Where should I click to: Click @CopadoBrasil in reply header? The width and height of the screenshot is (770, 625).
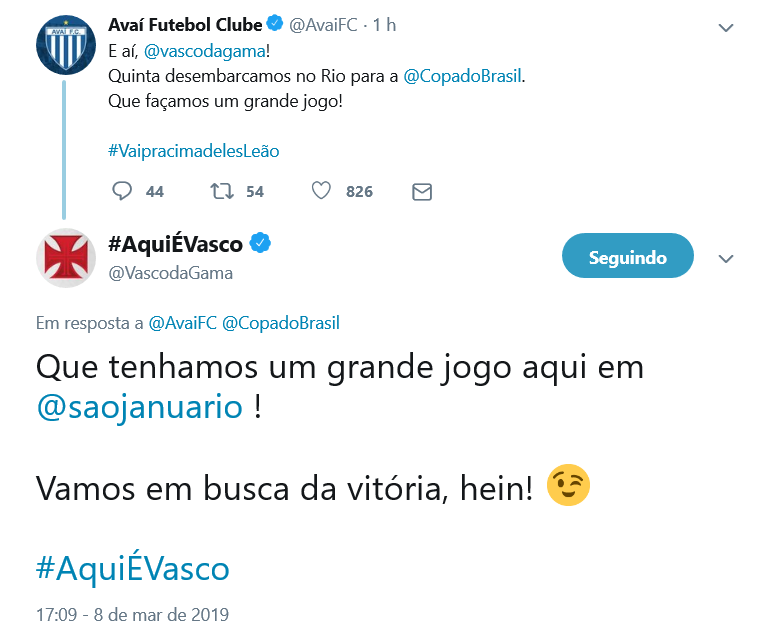click(280, 323)
